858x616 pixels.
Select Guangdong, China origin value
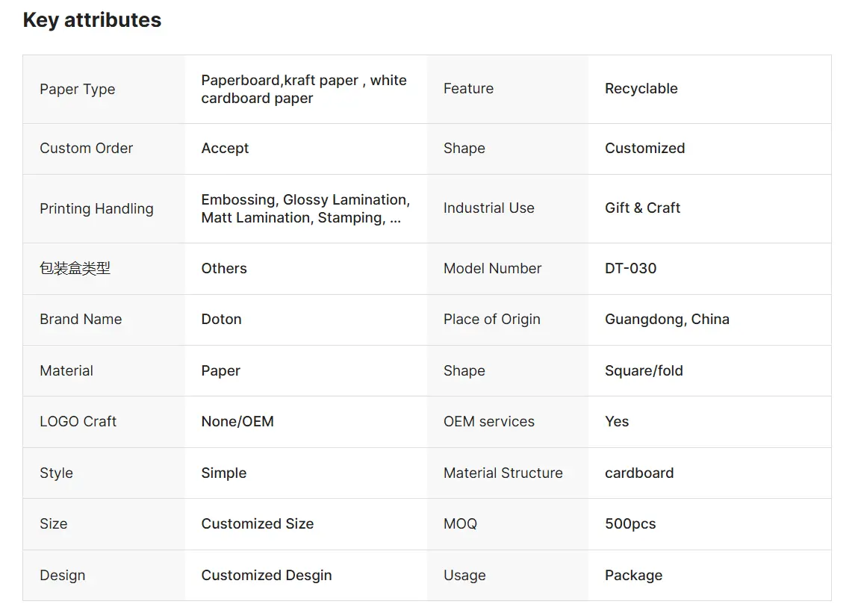tap(667, 320)
